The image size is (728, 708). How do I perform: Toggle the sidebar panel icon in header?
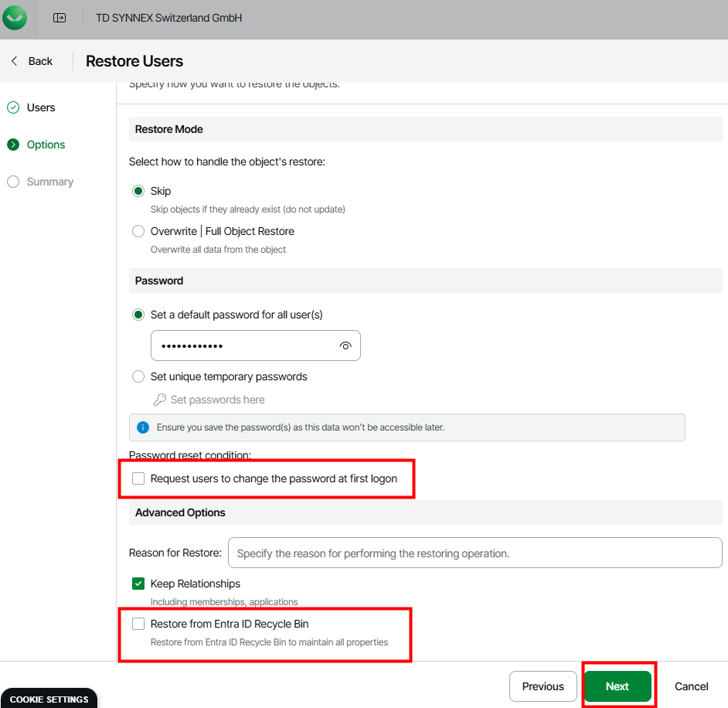pos(60,18)
